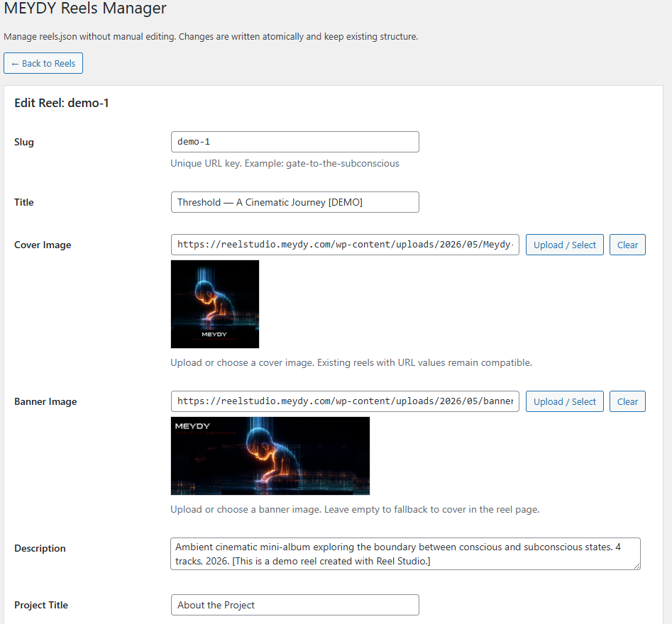Click the Cover Image label
672x624 pixels.
43,245
